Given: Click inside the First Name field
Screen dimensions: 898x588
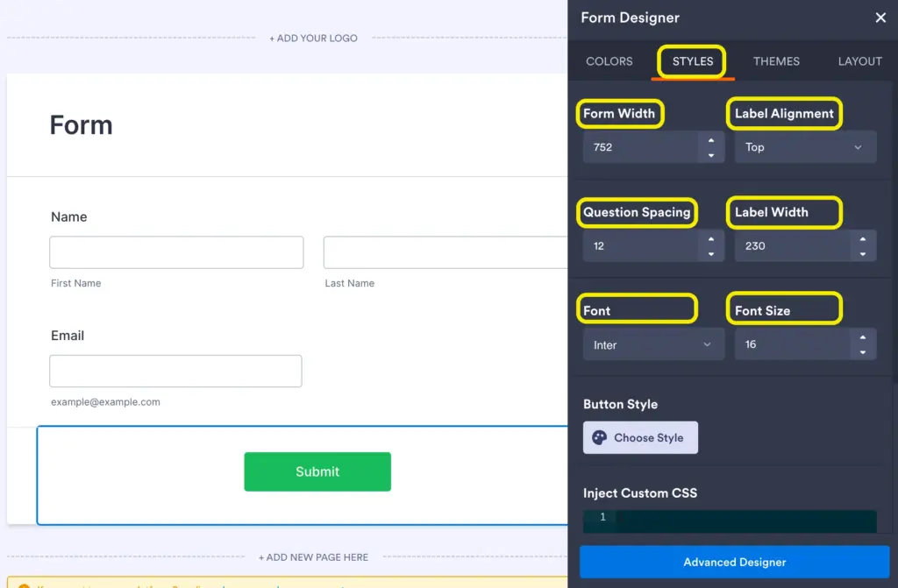Looking at the screenshot, I should 175,251.
